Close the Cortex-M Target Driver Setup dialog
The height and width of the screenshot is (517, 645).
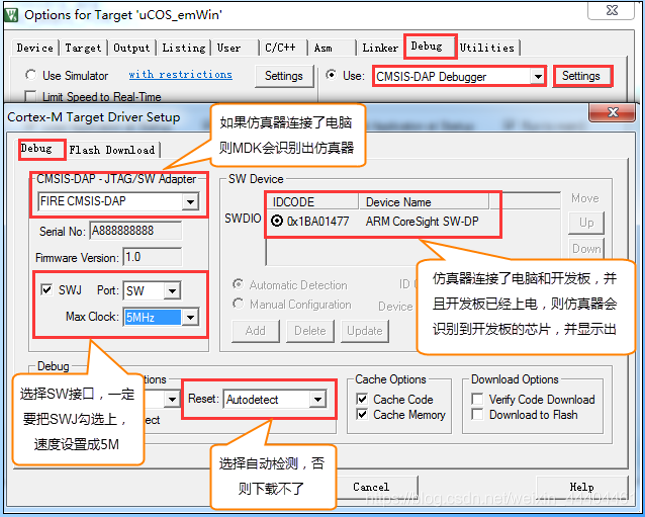pos(613,113)
